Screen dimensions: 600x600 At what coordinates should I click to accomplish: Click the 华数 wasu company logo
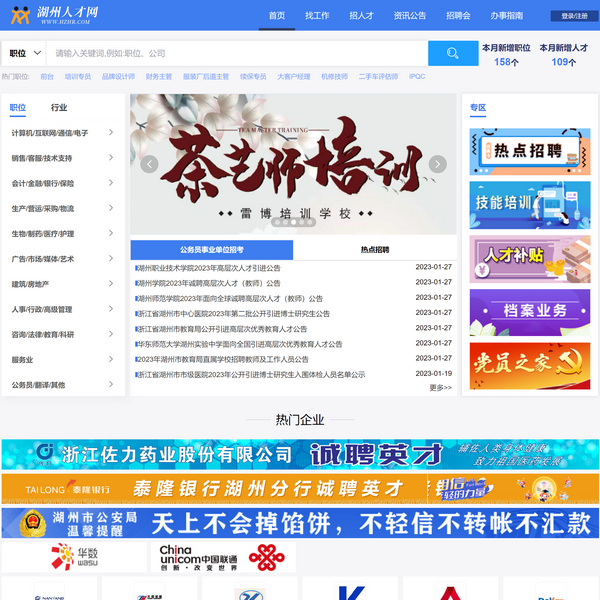pyautogui.click(x=75, y=556)
